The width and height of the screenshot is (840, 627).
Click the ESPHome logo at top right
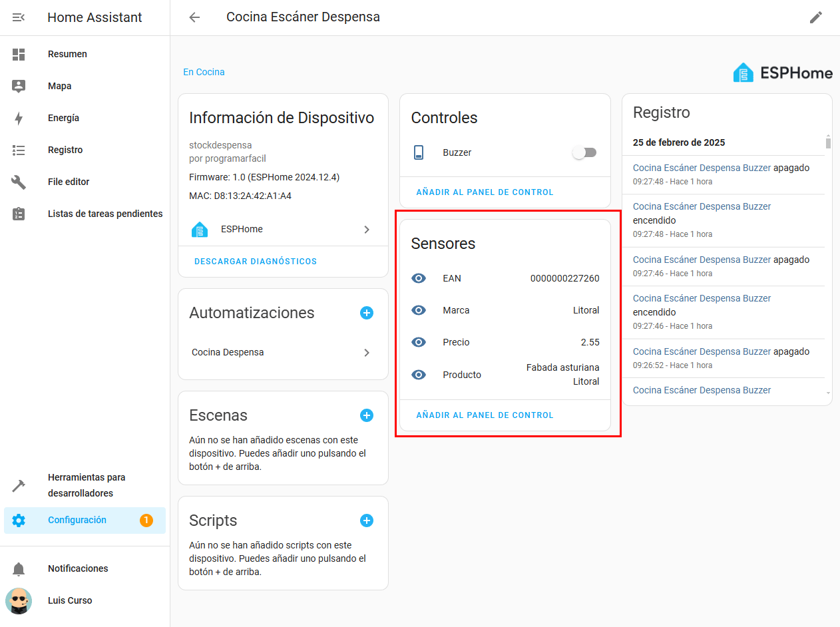[783, 73]
